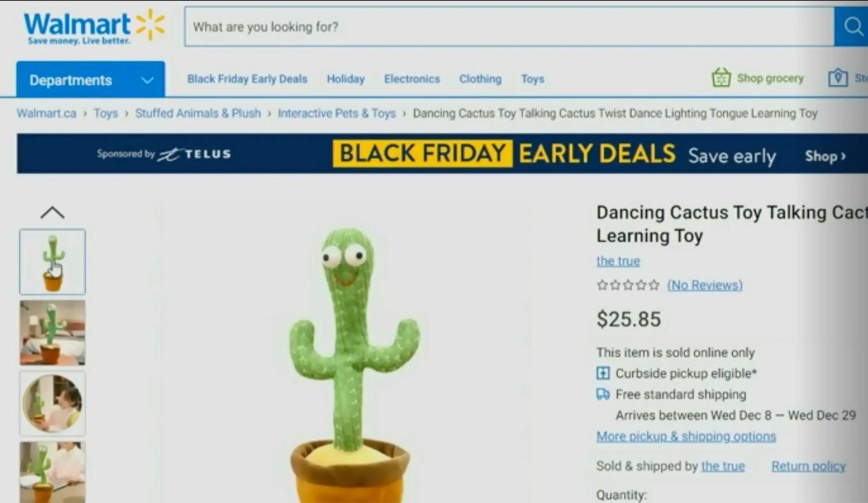Viewport: 868px width, 503px height.
Task: Click the Shop arrow on Black Friday banner
Action: 825,156
